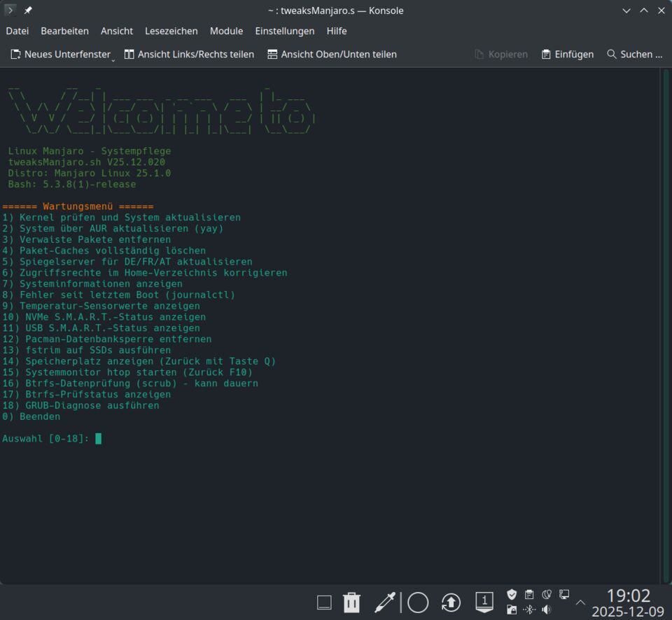Click Ansicht Links/Rechts teilen button
This screenshot has height=620, width=672.
(189, 54)
